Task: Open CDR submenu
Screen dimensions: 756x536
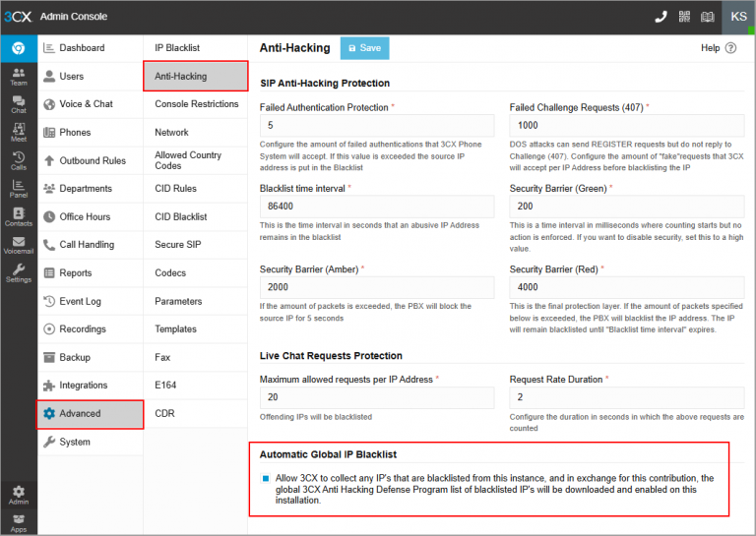Action: pos(195,414)
